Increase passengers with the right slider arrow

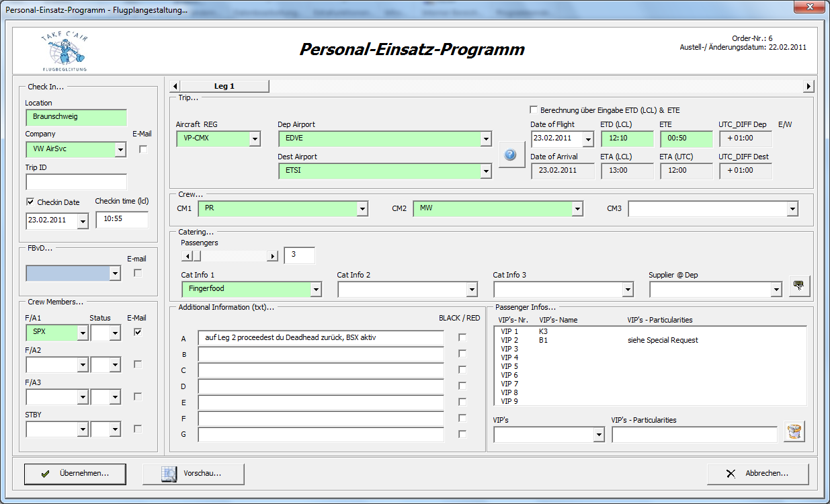tap(272, 256)
